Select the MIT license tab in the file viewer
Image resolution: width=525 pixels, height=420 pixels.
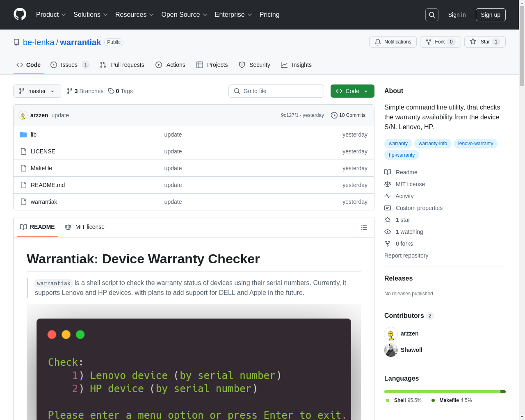84,227
